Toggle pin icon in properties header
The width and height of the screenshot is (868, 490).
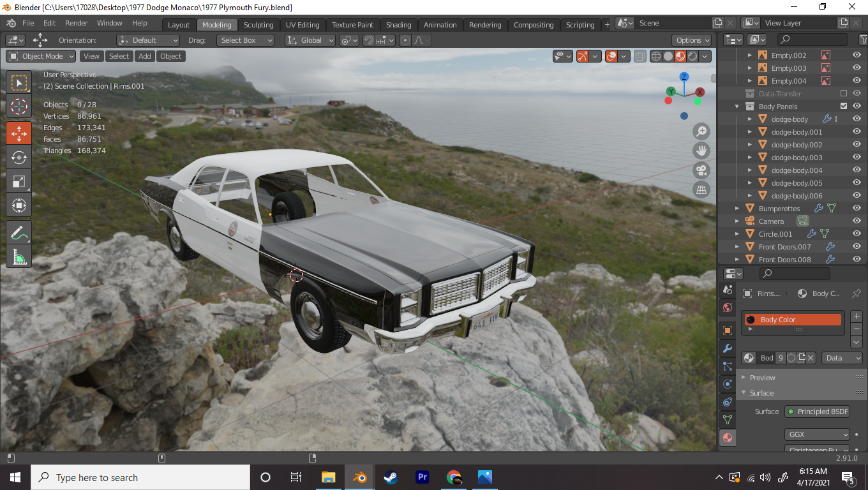[x=857, y=293]
